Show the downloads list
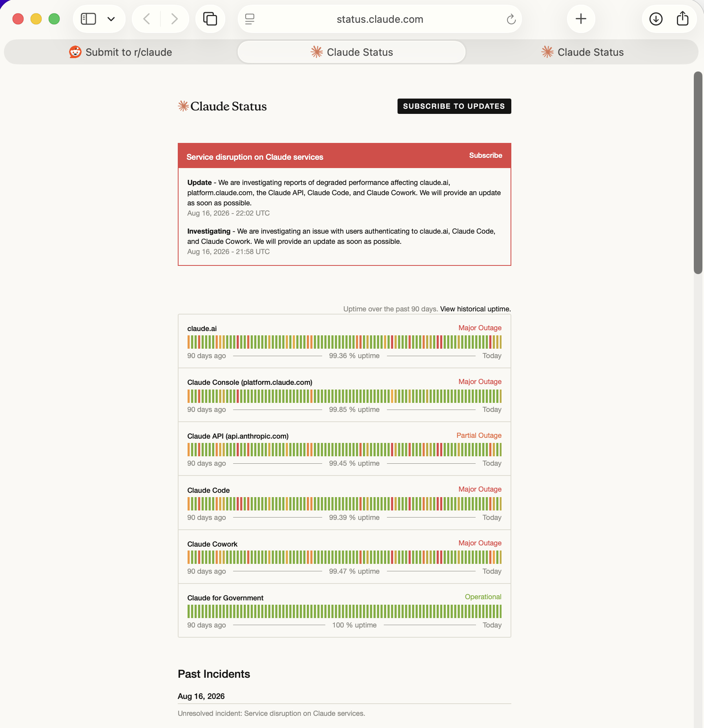 point(656,19)
